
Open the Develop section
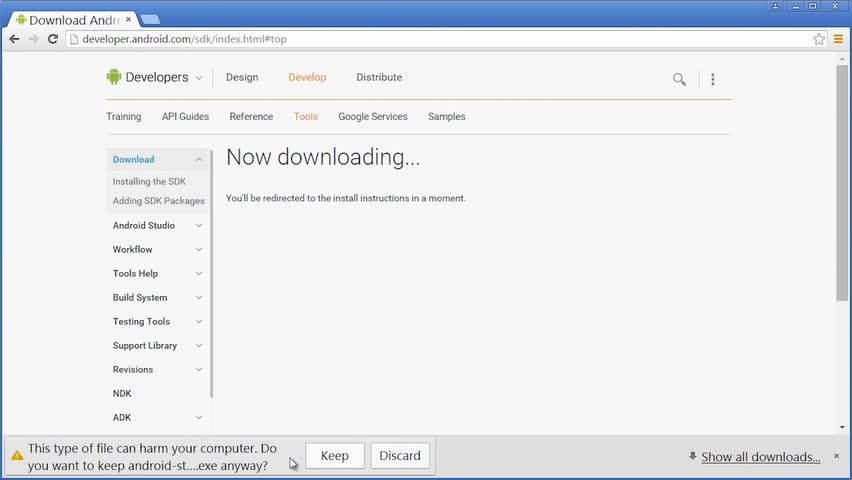coord(307,77)
